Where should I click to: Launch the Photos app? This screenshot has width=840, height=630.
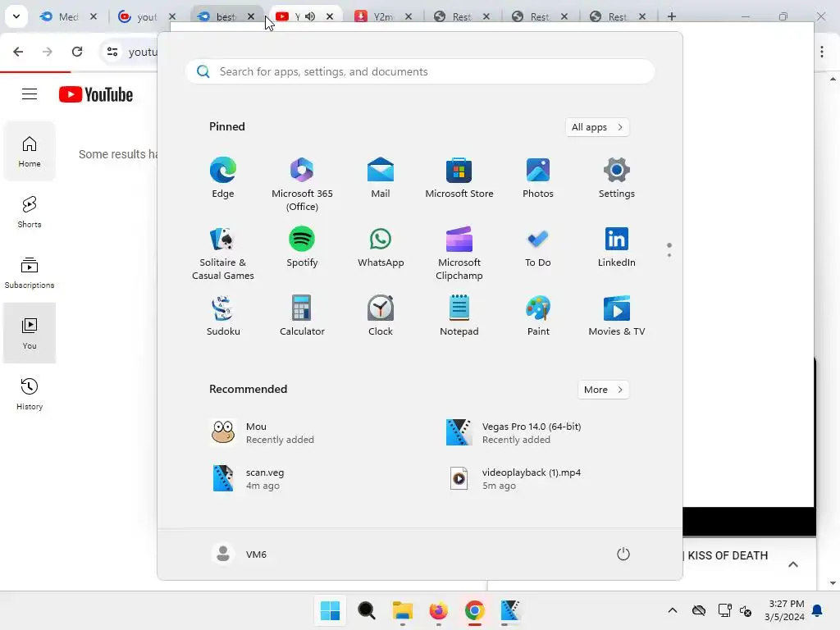pos(538,178)
